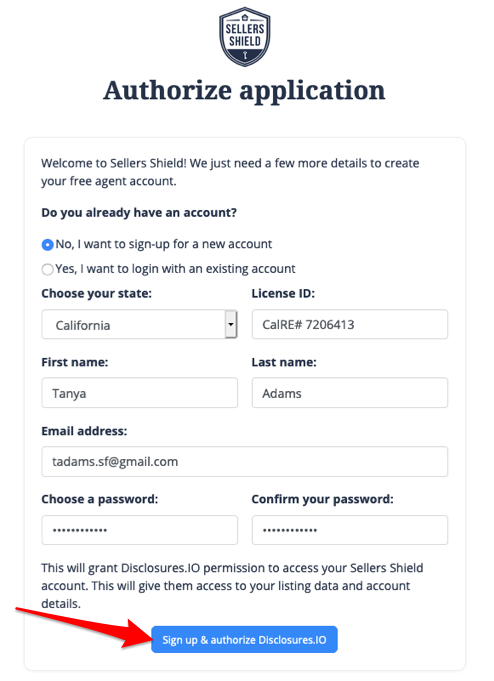This screenshot has width=494, height=681.
Task: Click Sign up & authorize Disclosures.IO button
Action: (244, 640)
